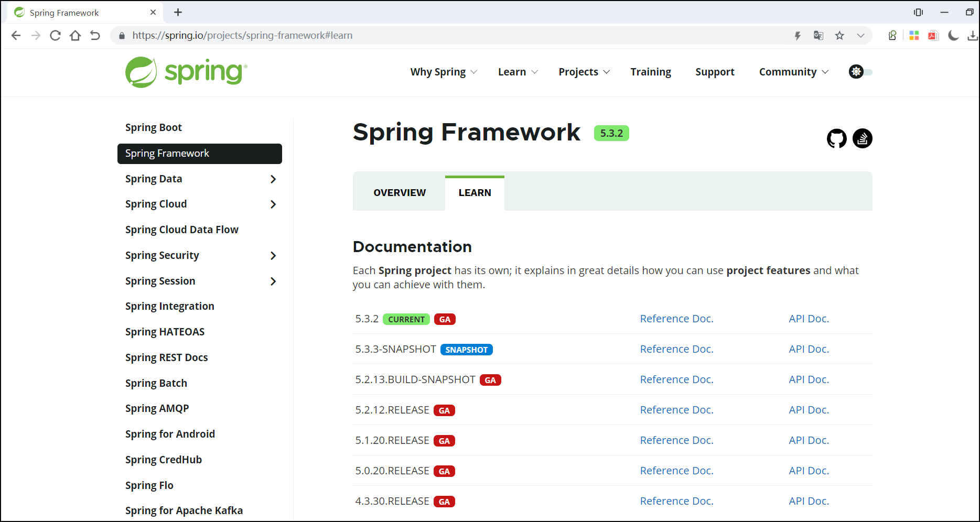Click the green extension icon in toolbar

coord(892,36)
